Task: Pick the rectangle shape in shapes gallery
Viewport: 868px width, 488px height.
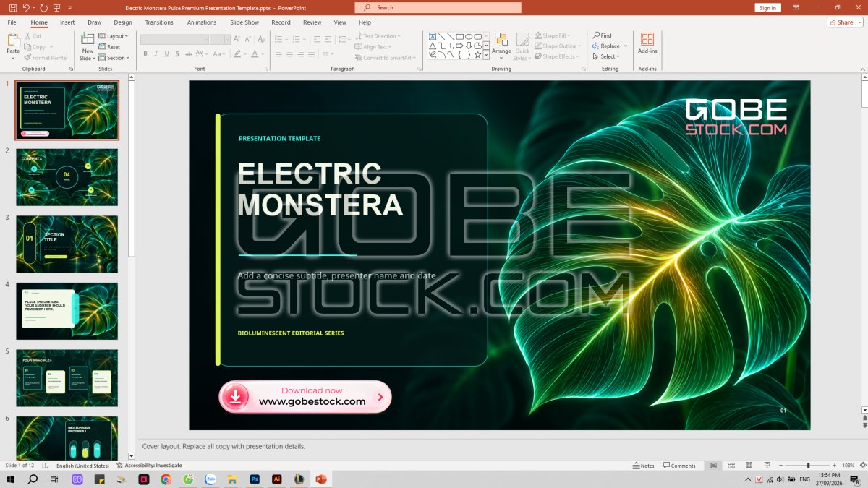Action: [460, 36]
